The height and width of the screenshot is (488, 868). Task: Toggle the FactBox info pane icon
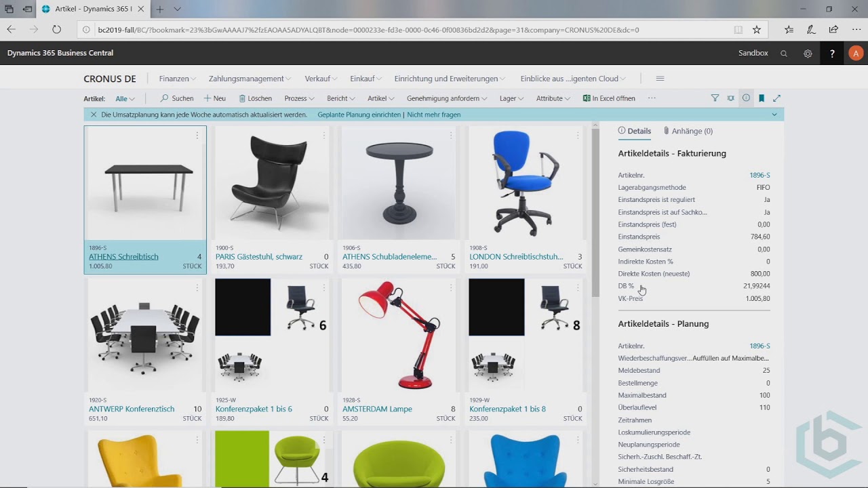[746, 98]
